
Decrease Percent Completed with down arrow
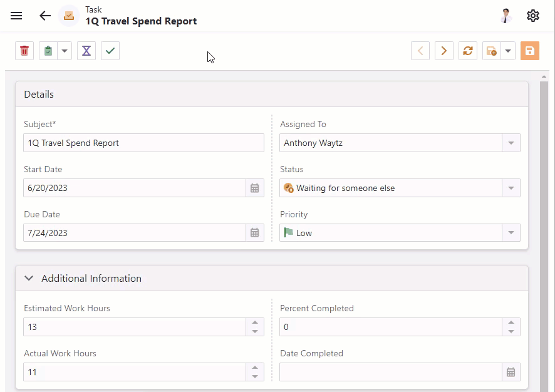[x=511, y=331]
